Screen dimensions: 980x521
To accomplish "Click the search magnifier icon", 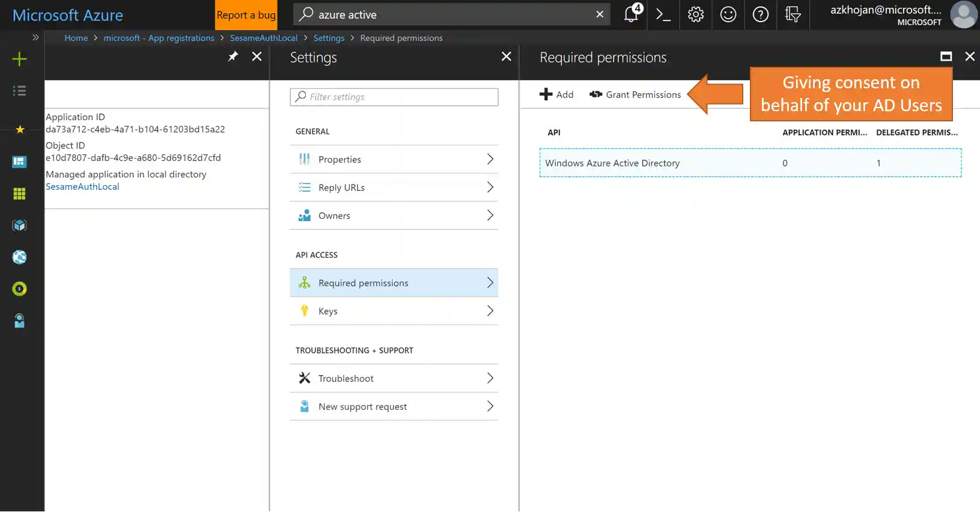I will pyautogui.click(x=306, y=14).
